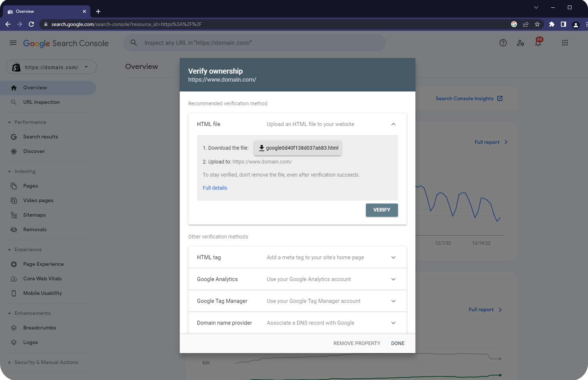This screenshot has width=588, height=380.
Task: Click the Core Web Vitals gauge icon
Action: [x=14, y=279]
